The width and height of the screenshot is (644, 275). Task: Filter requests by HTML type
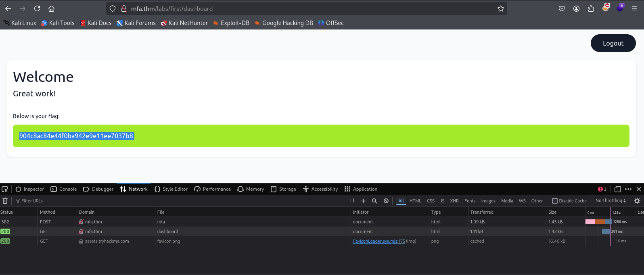tap(415, 201)
